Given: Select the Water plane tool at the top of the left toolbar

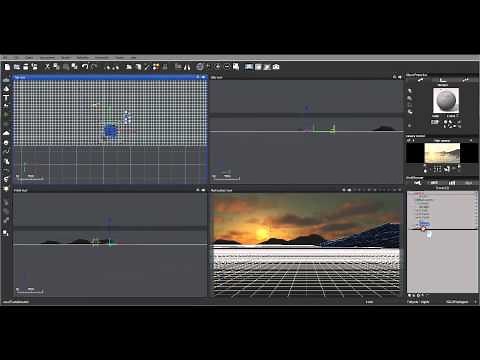Looking at the screenshot, I should click(x=6, y=80).
